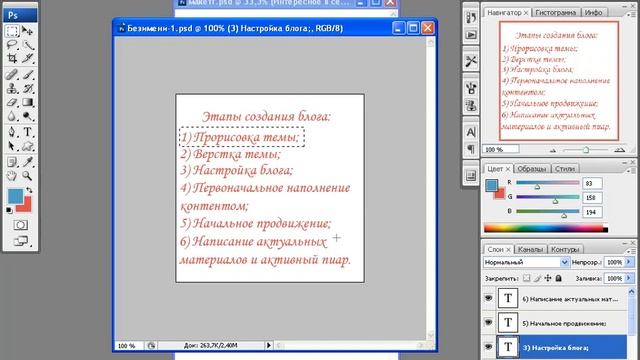Enable lock all in Layers panel

(x=558, y=278)
